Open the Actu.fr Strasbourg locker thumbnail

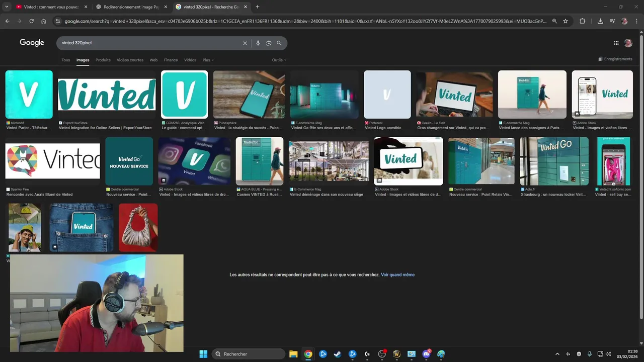(554, 161)
